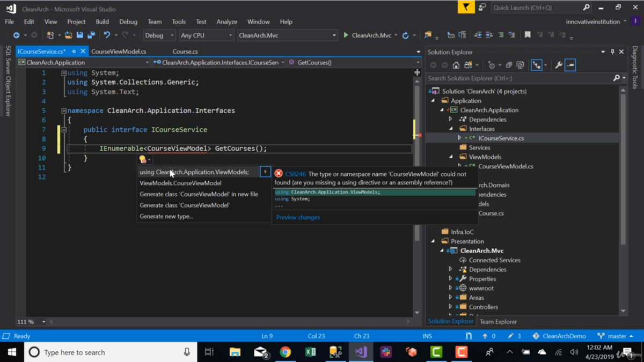The width and height of the screenshot is (644, 362).
Task: Click the innovativeinstitution account name
Action: pos(592,22)
